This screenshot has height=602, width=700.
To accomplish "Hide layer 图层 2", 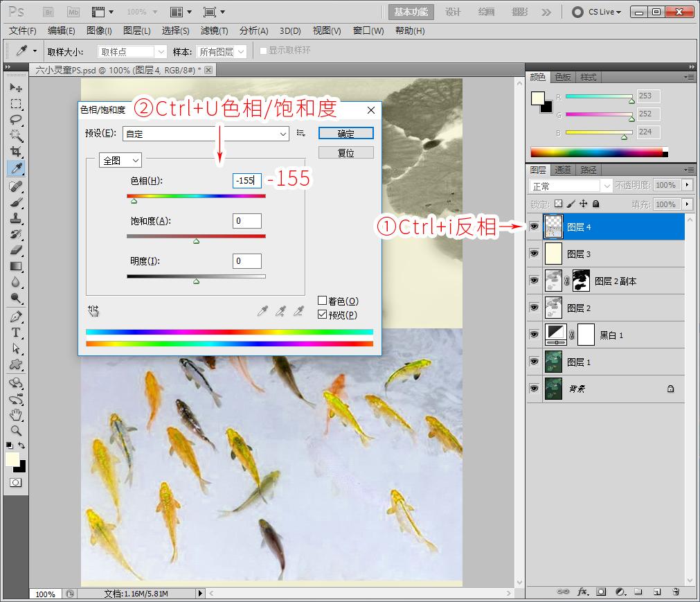I will (x=534, y=308).
